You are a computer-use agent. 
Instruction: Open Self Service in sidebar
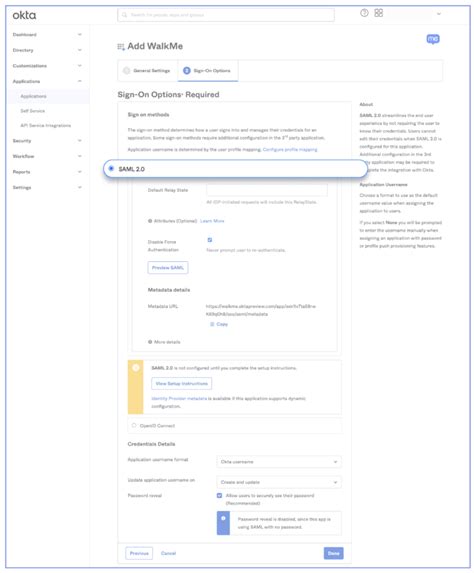click(x=33, y=111)
